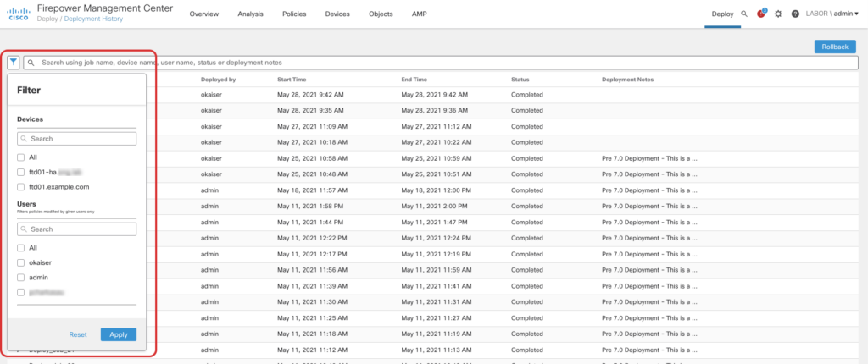This screenshot has height=364, width=868.
Task: Open system settings gear icon
Action: pos(778,14)
